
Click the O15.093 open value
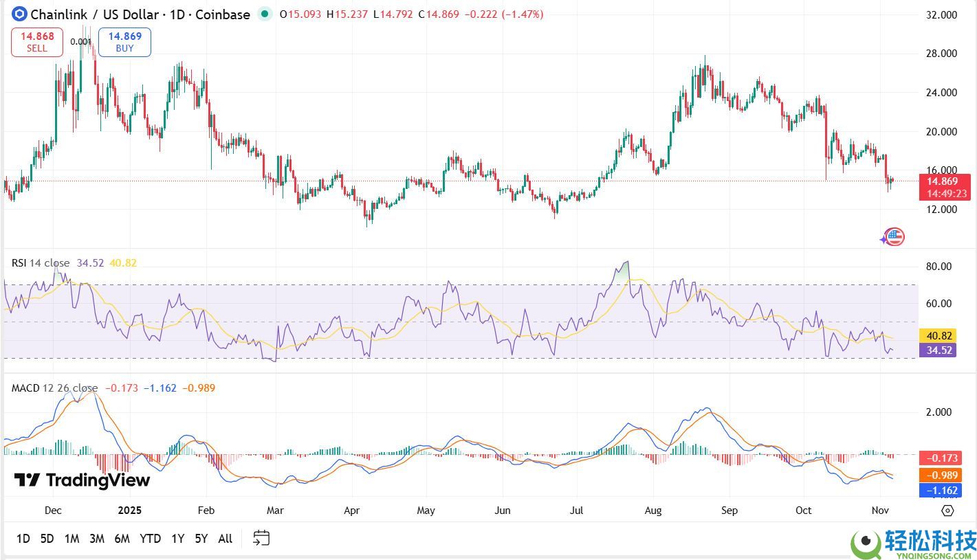click(x=300, y=14)
